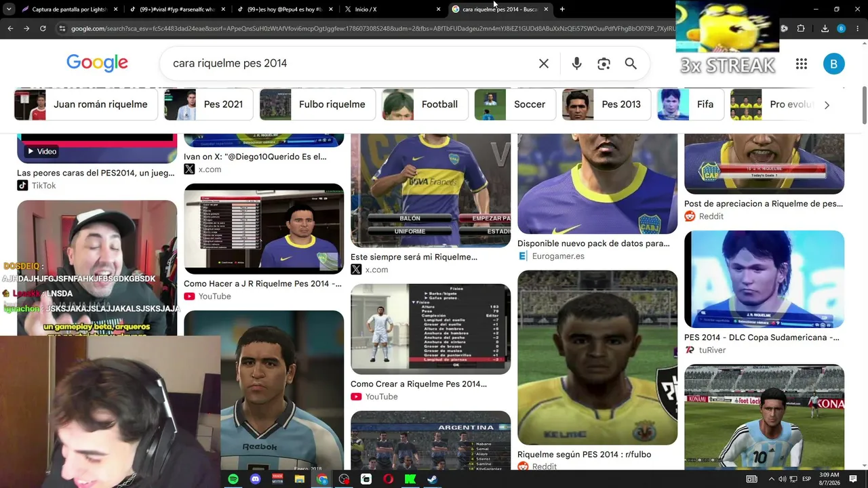The height and width of the screenshot is (488, 868).
Task: Open 'Ivan on X' result link
Action: coord(255,157)
